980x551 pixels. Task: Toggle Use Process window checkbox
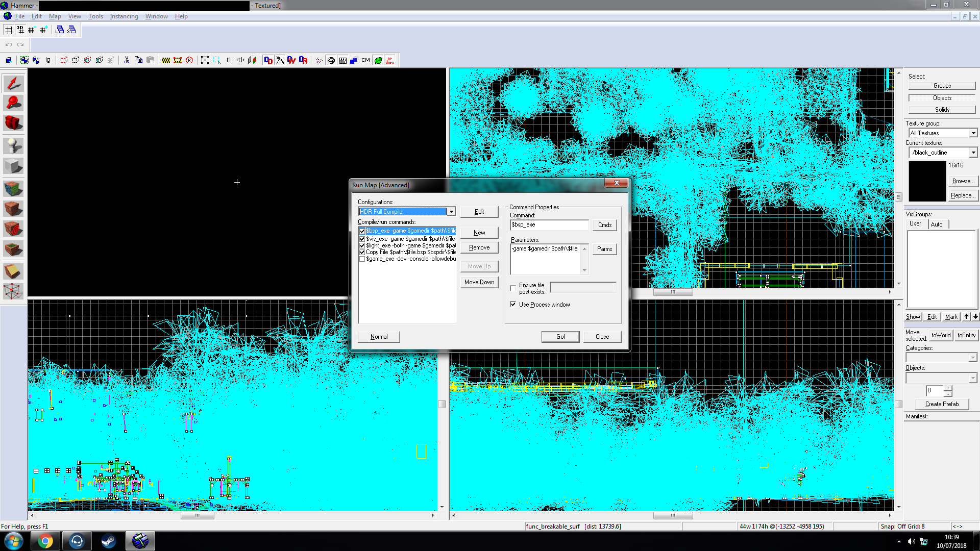click(x=513, y=305)
